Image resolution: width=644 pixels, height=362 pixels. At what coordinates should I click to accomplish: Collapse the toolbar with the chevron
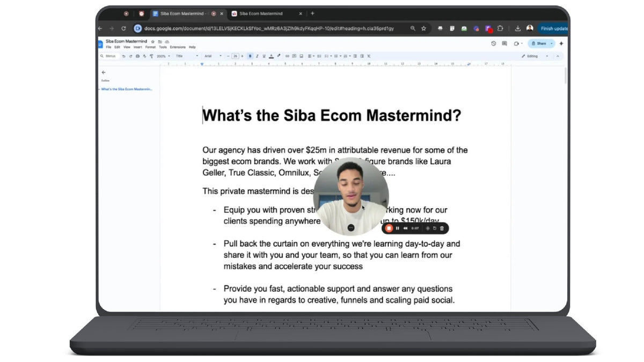tap(558, 56)
